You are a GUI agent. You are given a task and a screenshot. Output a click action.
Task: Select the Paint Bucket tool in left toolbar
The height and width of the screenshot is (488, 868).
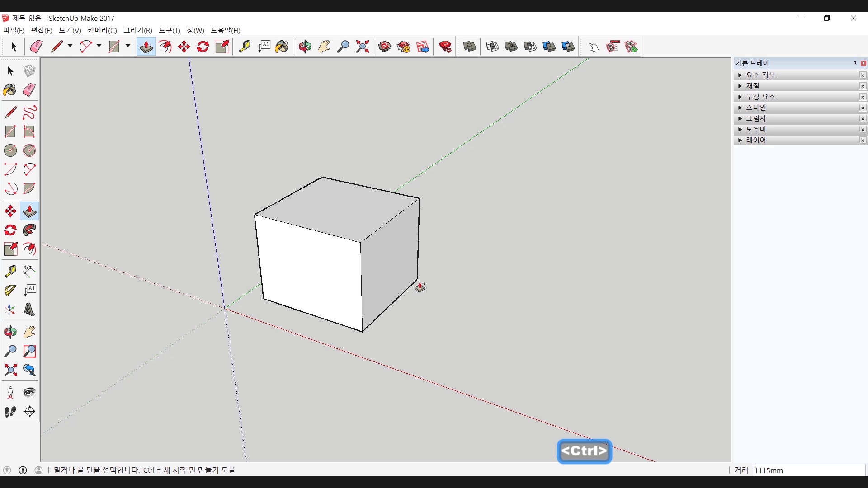[x=10, y=90]
